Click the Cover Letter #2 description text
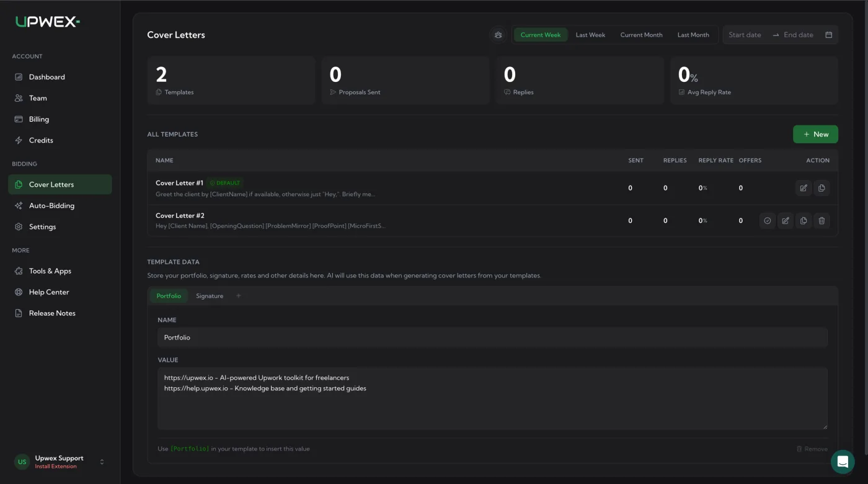 (270, 226)
